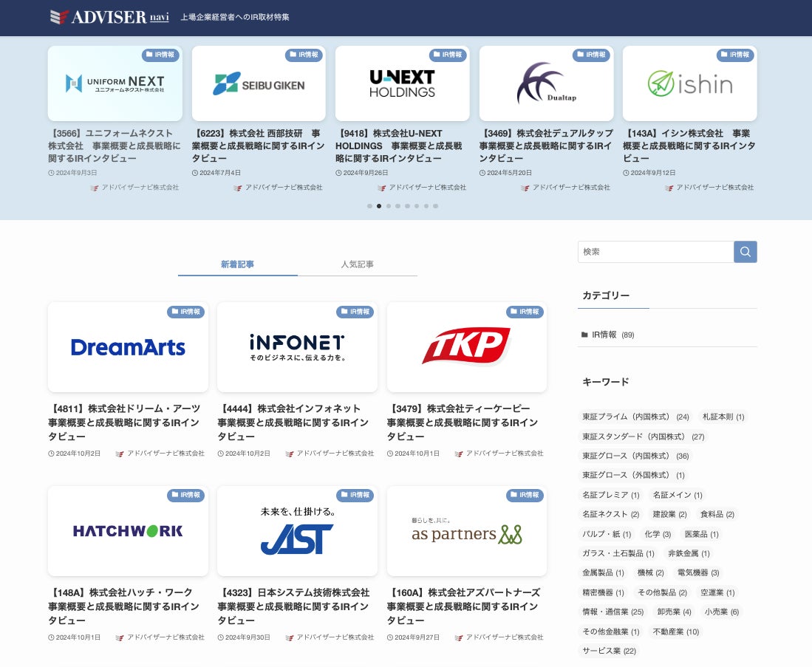Open the JAST logo thumbnail
The image size is (812, 667).
297,531
